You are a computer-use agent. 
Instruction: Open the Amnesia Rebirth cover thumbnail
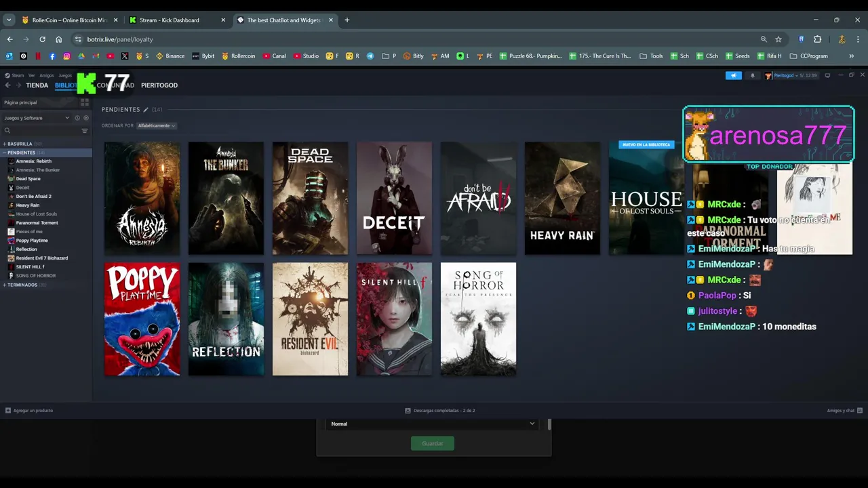pyautogui.click(x=142, y=198)
